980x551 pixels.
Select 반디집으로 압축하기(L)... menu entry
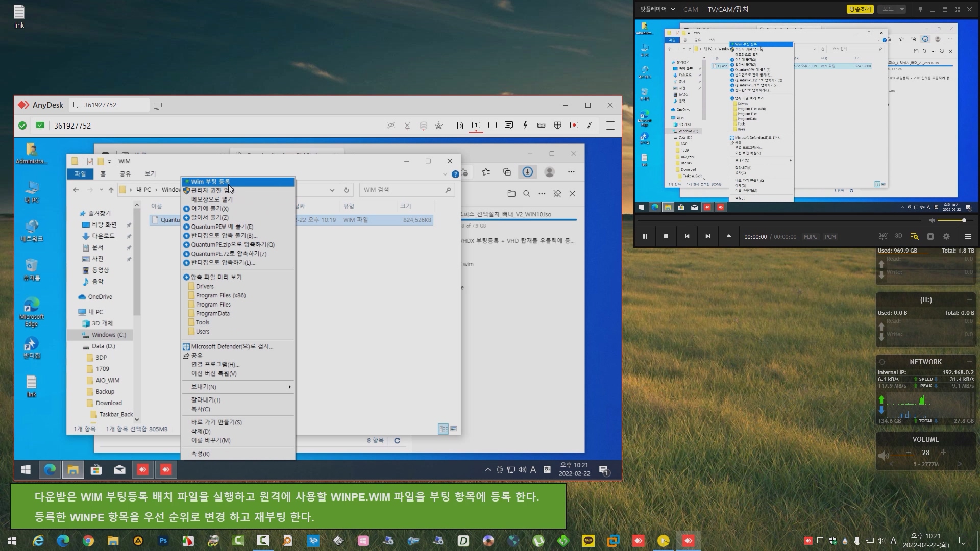238,263
